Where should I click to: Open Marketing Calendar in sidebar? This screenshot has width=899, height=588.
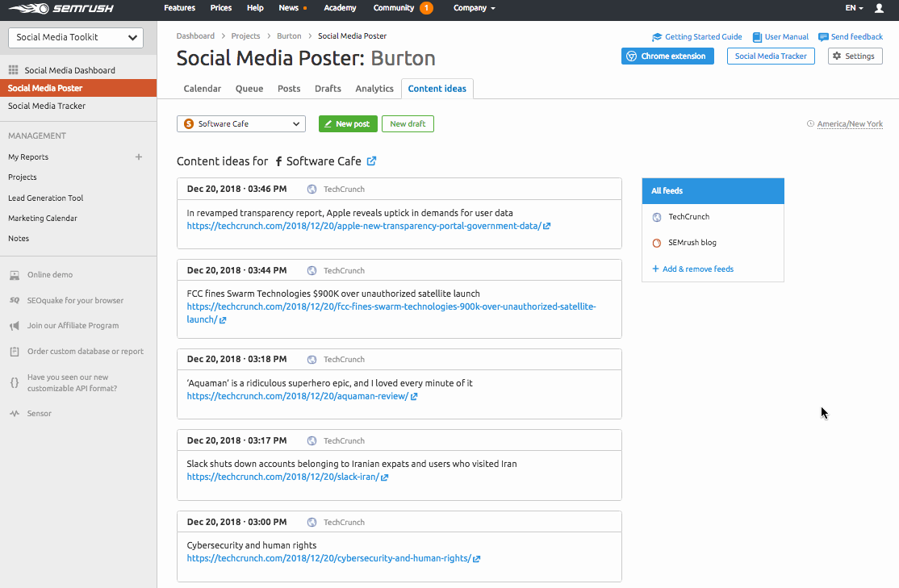pos(43,219)
